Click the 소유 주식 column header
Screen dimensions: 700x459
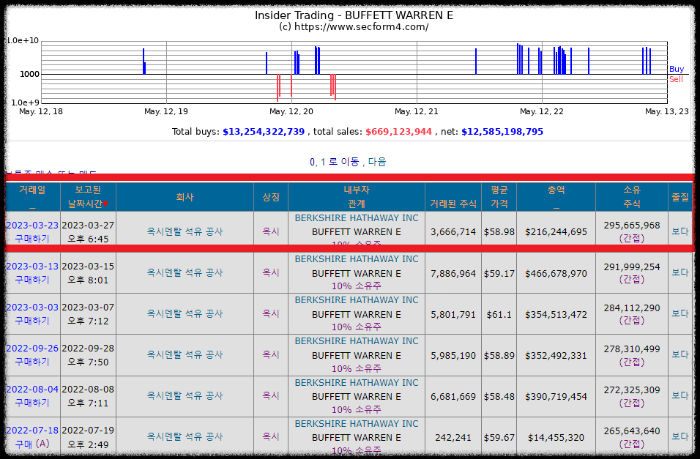(632, 197)
